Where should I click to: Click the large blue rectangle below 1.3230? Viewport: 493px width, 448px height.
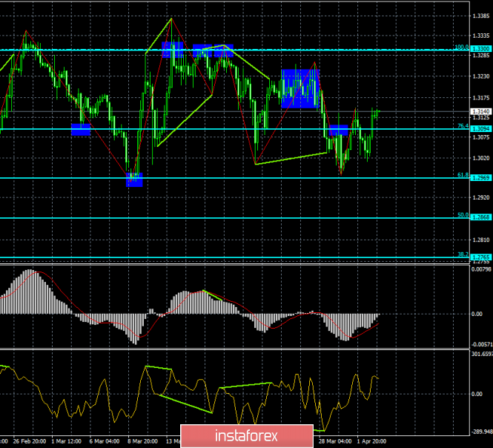pyautogui.click(x=300, y=88)
